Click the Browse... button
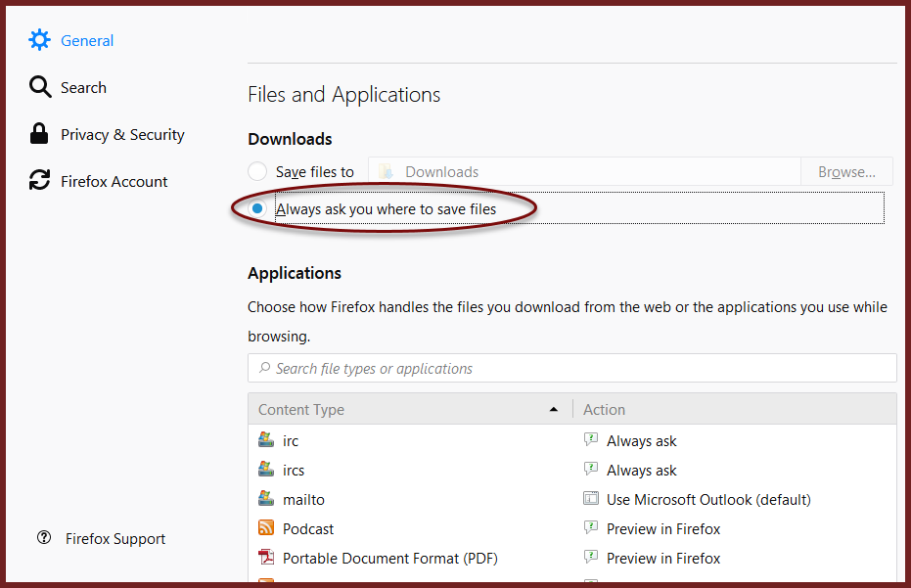911x588 pixels. click(846, 172)
